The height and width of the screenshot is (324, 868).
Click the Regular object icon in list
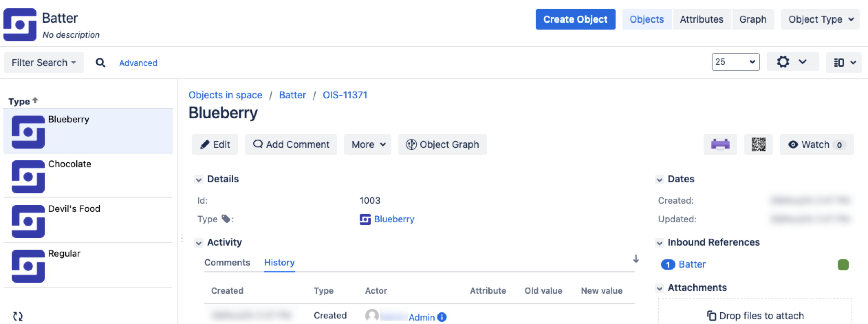coord(28,266)
